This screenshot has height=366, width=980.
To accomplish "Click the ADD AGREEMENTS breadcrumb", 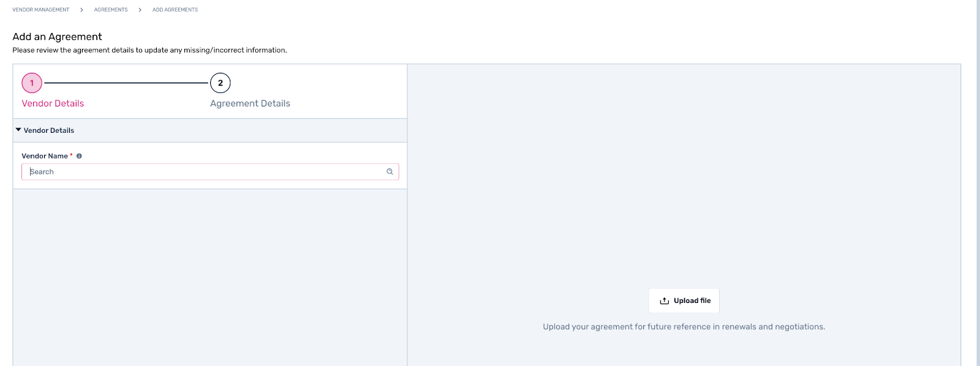I will coord(175,10).
